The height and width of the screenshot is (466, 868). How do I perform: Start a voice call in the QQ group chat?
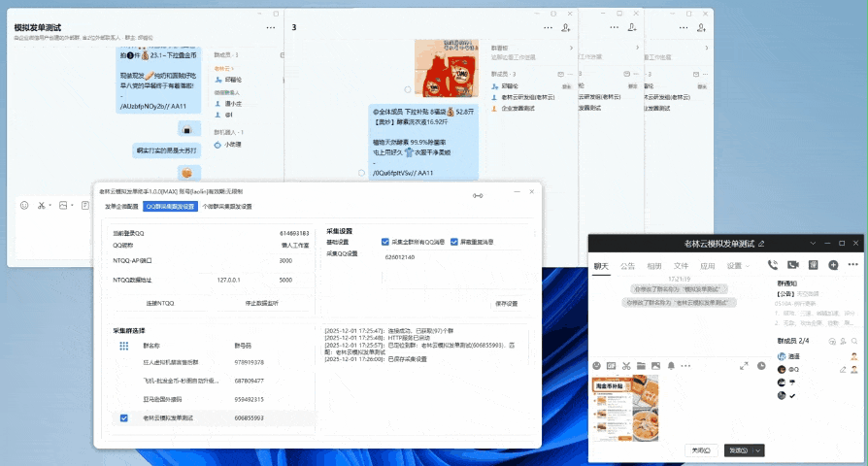click(x=772, y=265)
